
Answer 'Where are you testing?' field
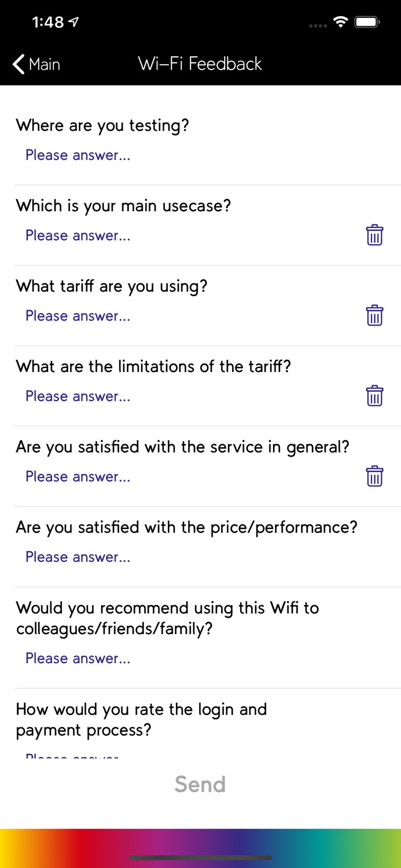tap(78, 155)
